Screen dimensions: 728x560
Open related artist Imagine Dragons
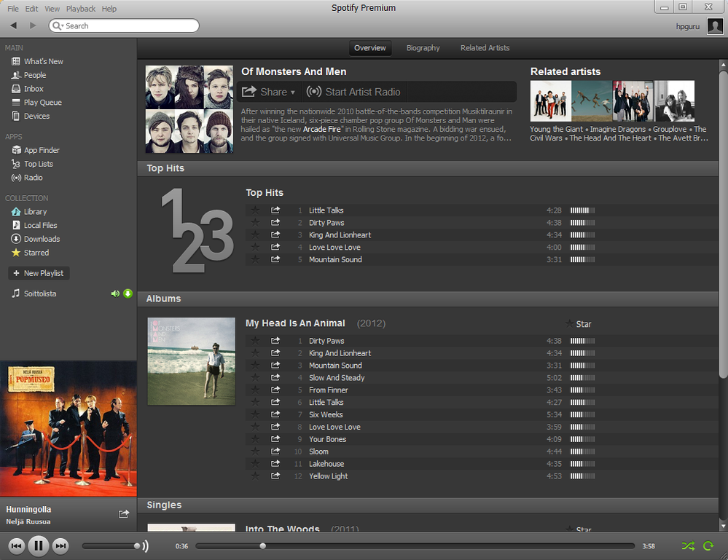point(617,129)
